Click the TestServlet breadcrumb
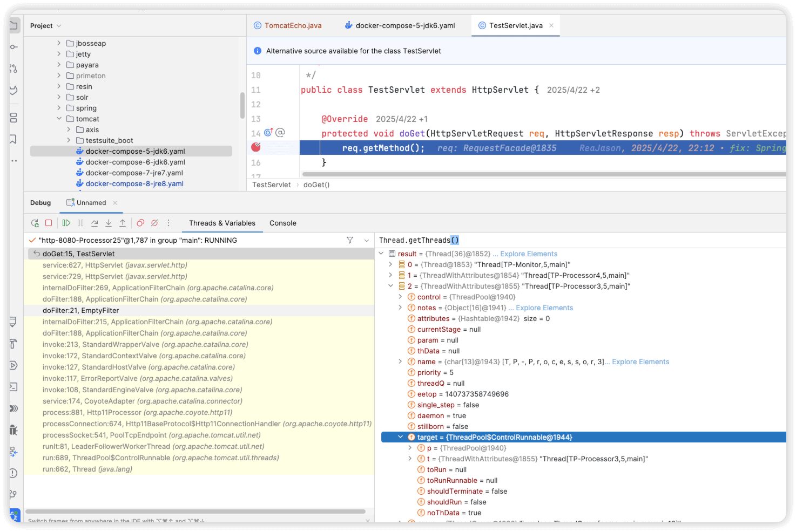The width and height of the screenshot is (796, 532). (x=272, y=185)
